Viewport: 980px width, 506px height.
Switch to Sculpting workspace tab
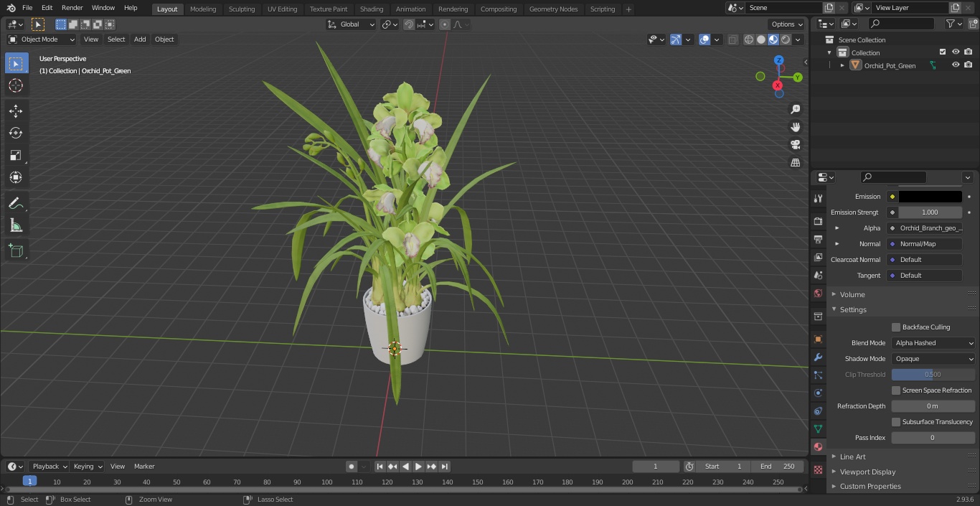pos(242,9)
